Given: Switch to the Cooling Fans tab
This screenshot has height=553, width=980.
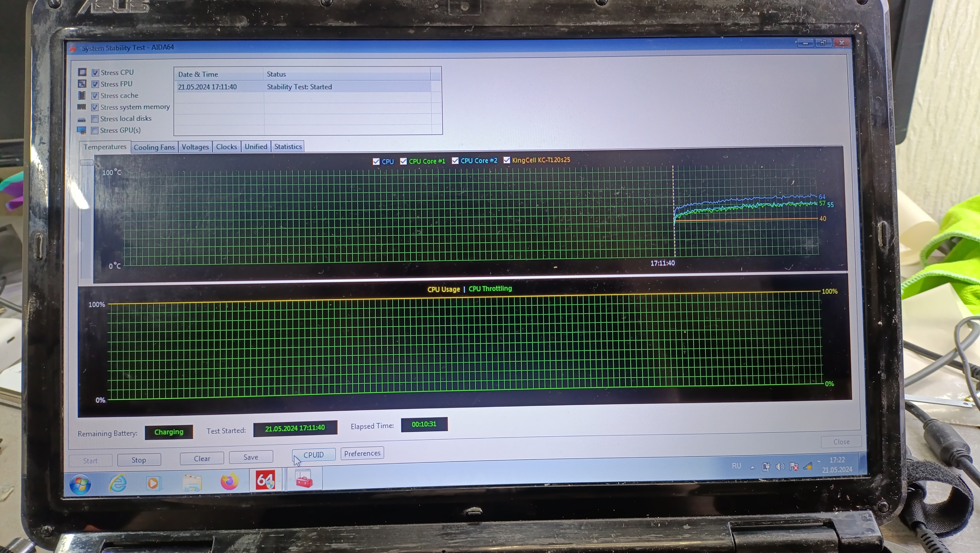Looking at the screenshot, I should [x=154, y=147].
